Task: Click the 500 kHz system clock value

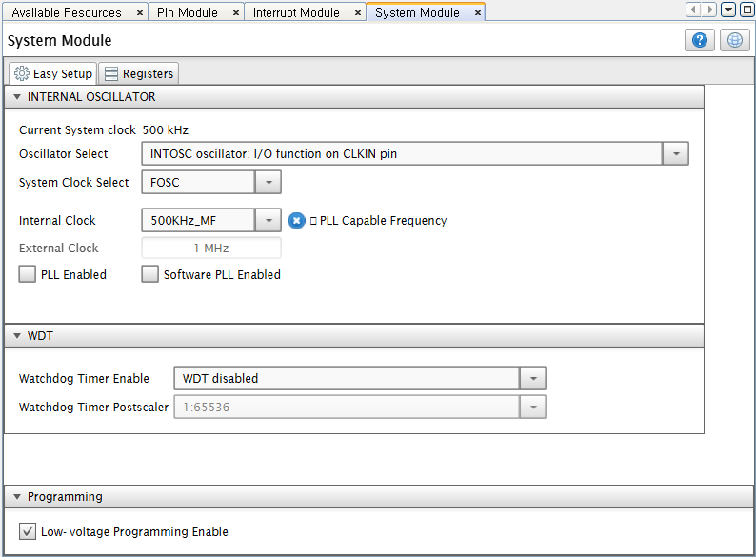Action: pos(166,130)
